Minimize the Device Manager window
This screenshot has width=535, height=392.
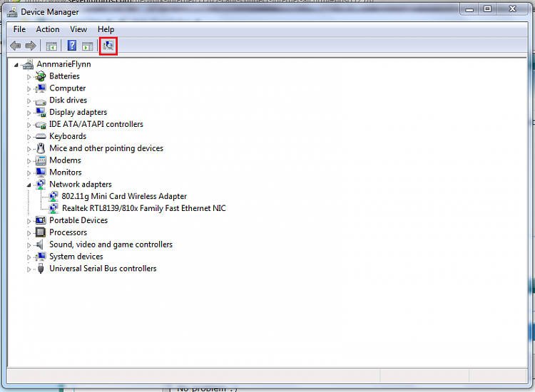tap(469, 9)
